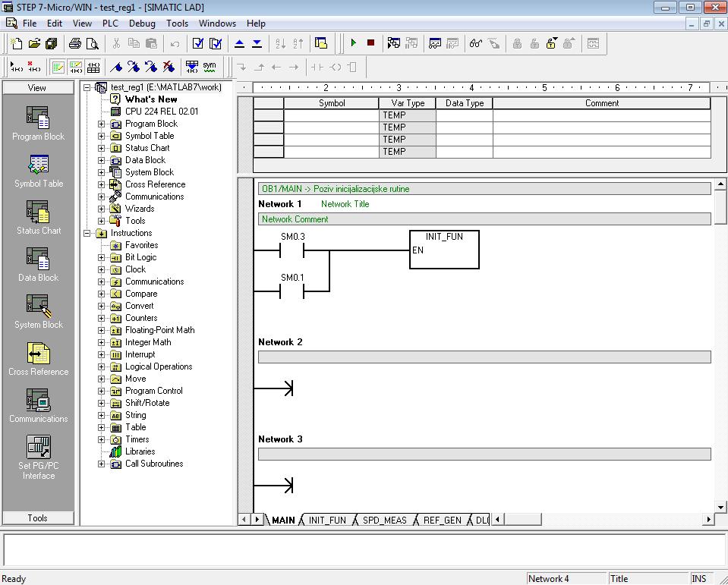Click down arrow of editor vertical scrollbar
Viewport: 728px width, 585px height.
coord(720,507)
